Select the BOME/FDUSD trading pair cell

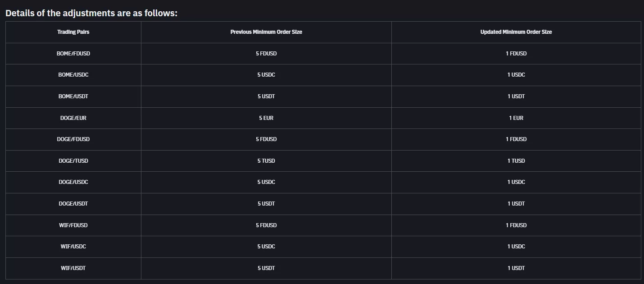(x=73, y=54)
